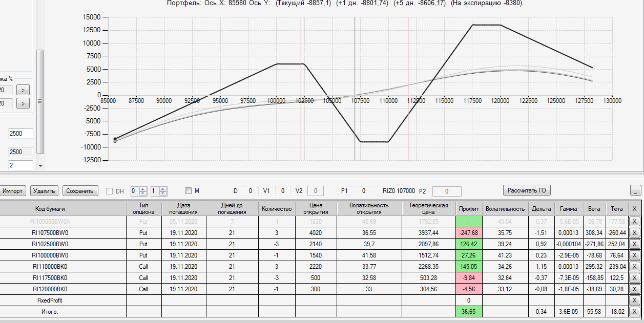Click the RIZ0 107000 label
This screenshot has width=644, height=323.
(399, 191)
